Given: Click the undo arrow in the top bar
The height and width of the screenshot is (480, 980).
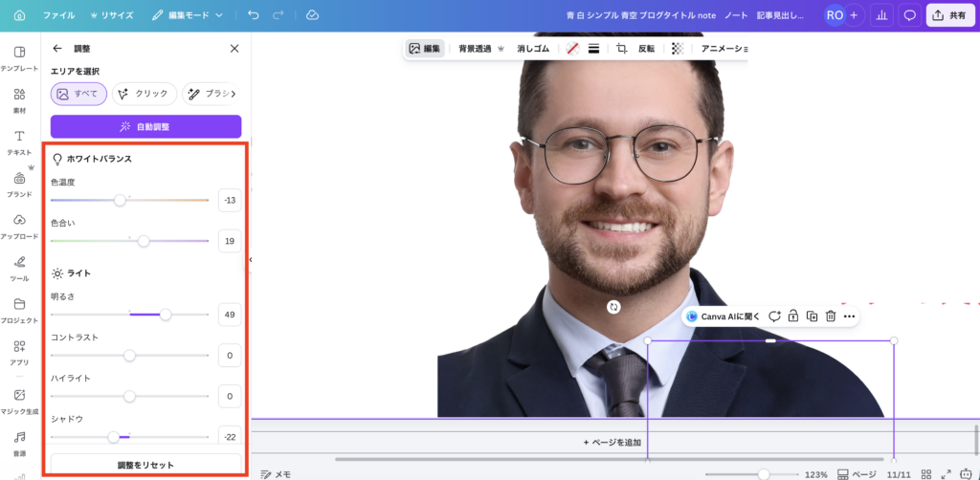Looking at the screenshot, I should pyautogui.click(x=253, y=15).
